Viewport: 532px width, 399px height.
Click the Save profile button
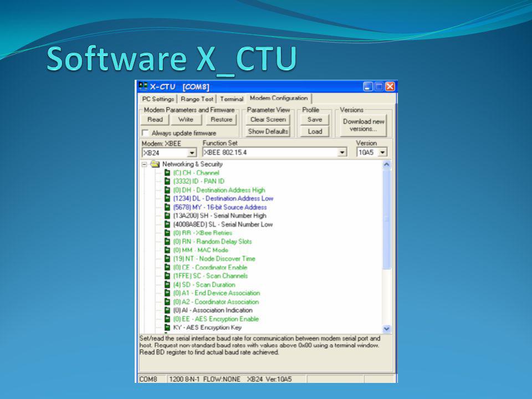point(315,120)
